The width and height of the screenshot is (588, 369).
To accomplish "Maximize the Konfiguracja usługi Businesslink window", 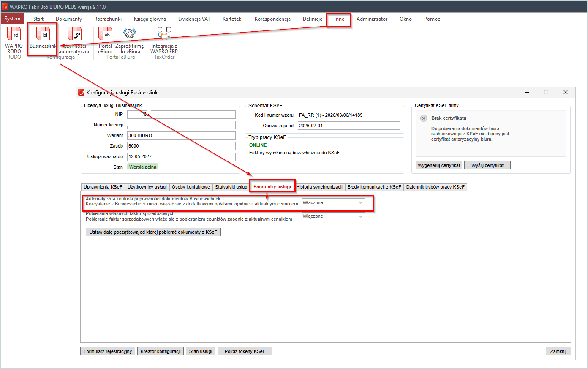I will click(546, 92).
